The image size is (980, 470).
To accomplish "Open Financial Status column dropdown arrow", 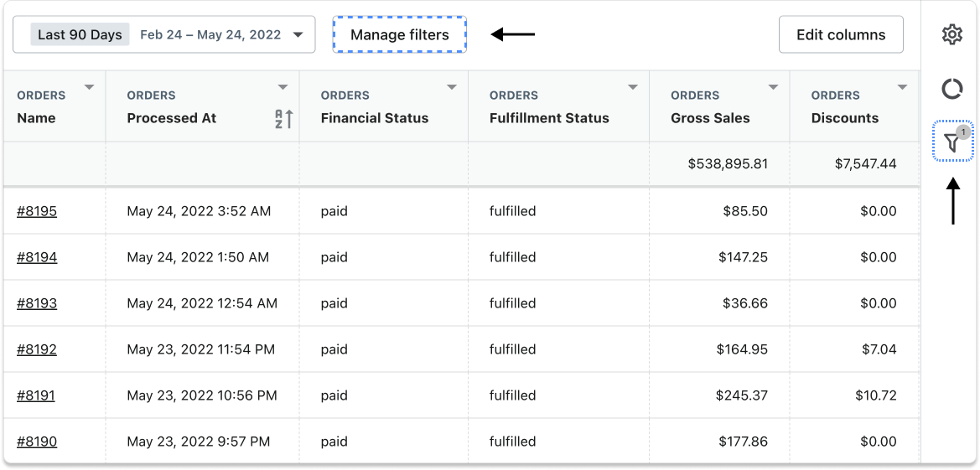I will click(x=452, y=87).
